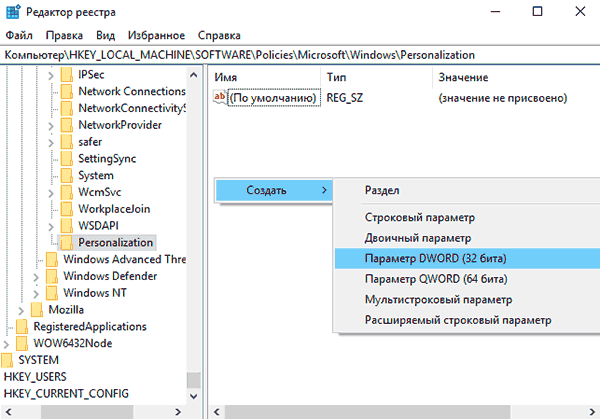
Task: Click the Network Connections folder icon
Action: 67,91
